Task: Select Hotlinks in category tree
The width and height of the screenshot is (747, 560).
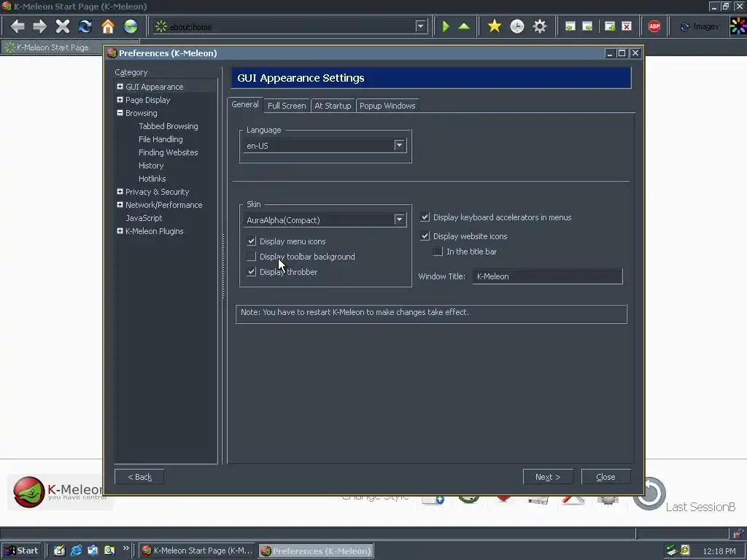Action: coord(152,179)
